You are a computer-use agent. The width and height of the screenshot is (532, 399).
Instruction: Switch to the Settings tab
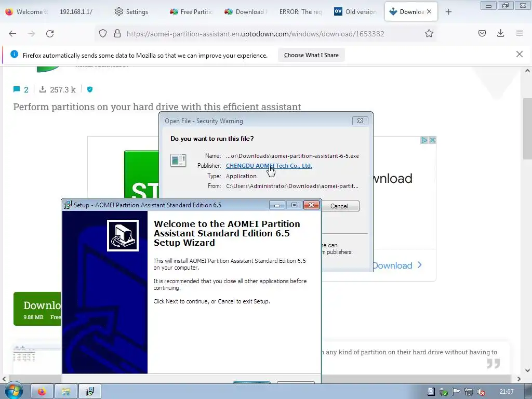click(131, 12)
